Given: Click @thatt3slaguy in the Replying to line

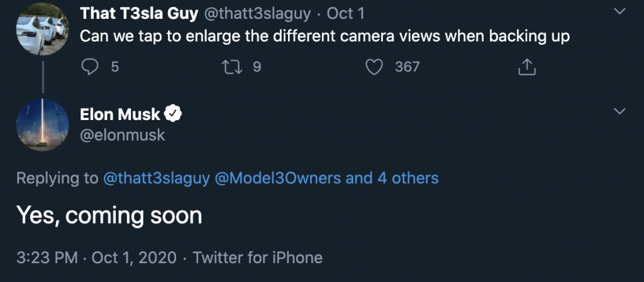Looking at the screenshot, I should coord(157,178).
